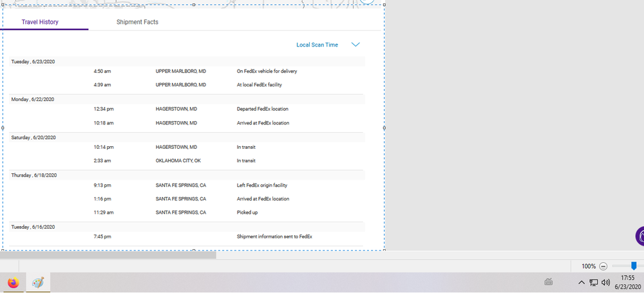This screenshot has width=644, height=295.
Task: Click the network status tray icon
Action: pos(593,282)
